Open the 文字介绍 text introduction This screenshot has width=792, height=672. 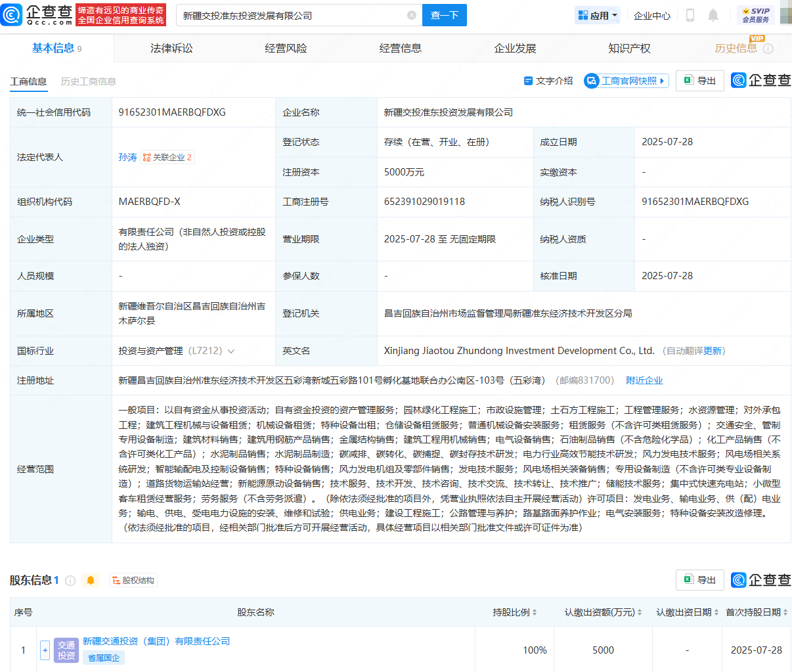[x=548, y=81]
